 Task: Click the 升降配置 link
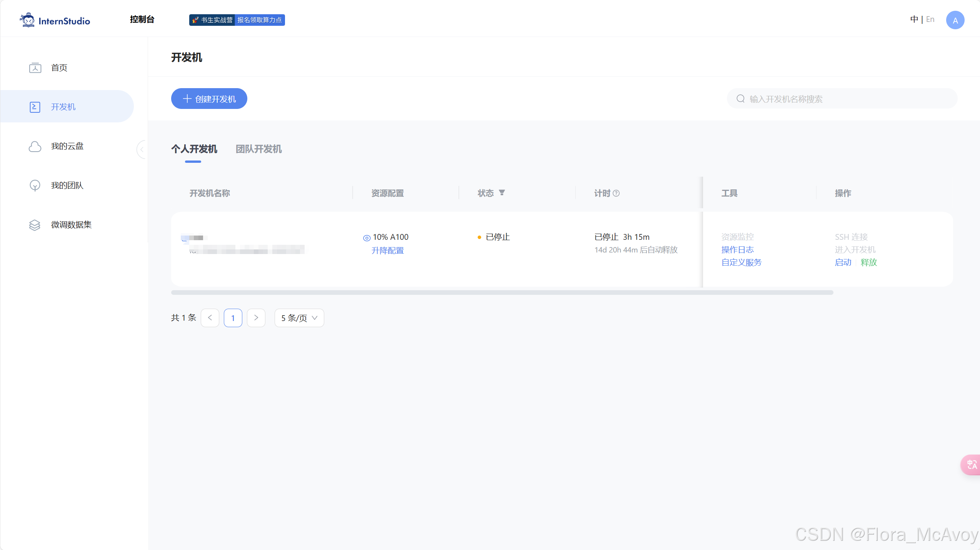(387, 251)
